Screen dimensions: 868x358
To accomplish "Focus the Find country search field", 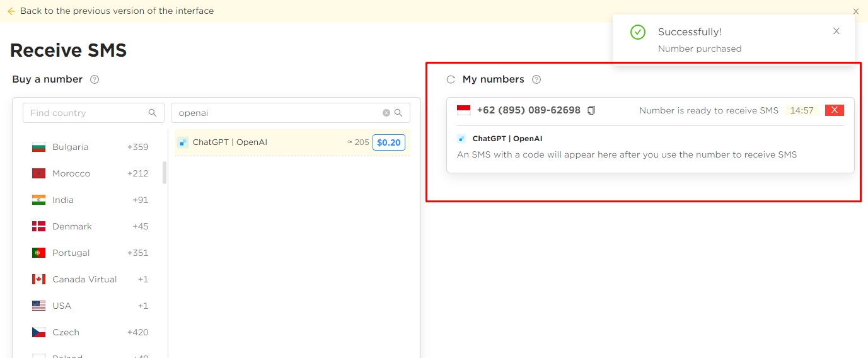I will pyautogui.click(x=93, y=113).
